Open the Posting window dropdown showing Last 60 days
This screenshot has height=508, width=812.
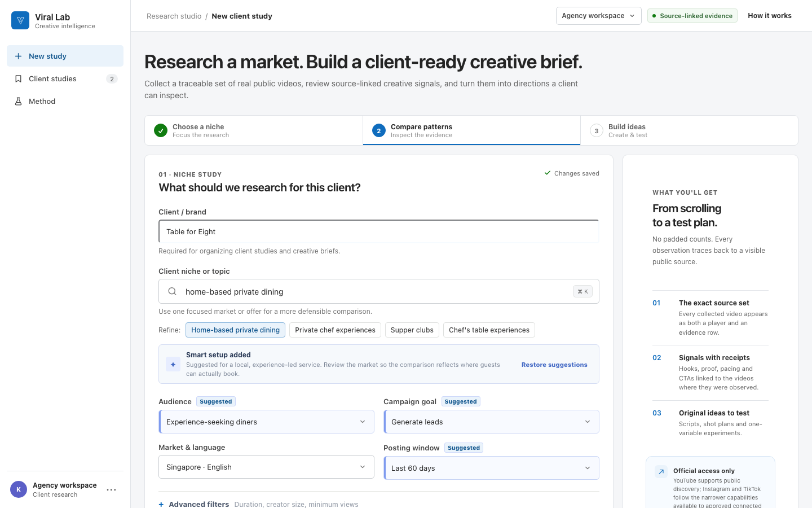pyautogui.click(x=491, y=468)
